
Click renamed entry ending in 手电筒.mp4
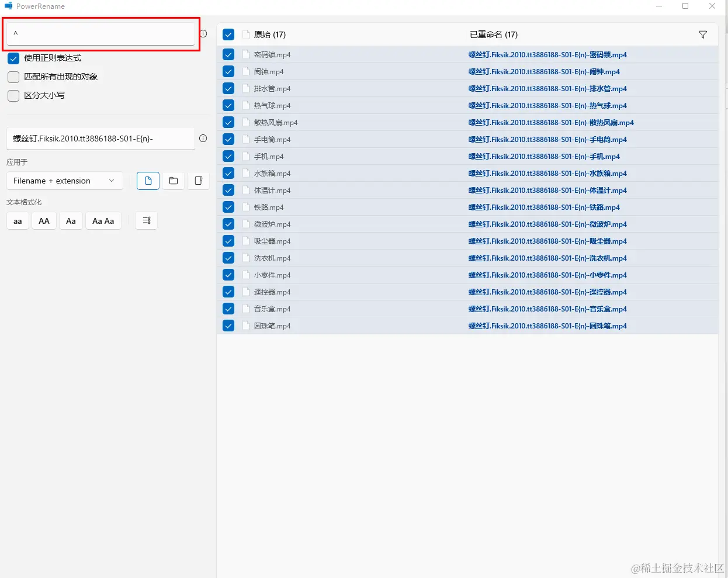pyautogui.click(x=547, y=140)
